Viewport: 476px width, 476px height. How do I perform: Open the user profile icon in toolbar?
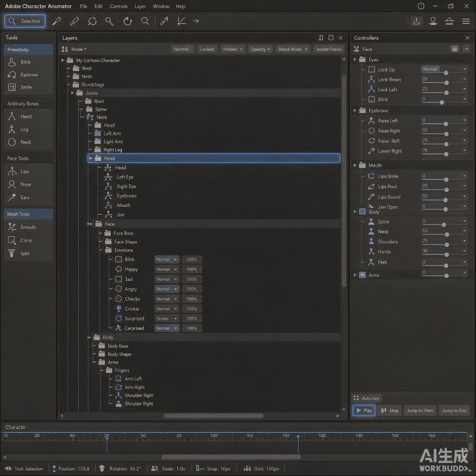(433, 21)
